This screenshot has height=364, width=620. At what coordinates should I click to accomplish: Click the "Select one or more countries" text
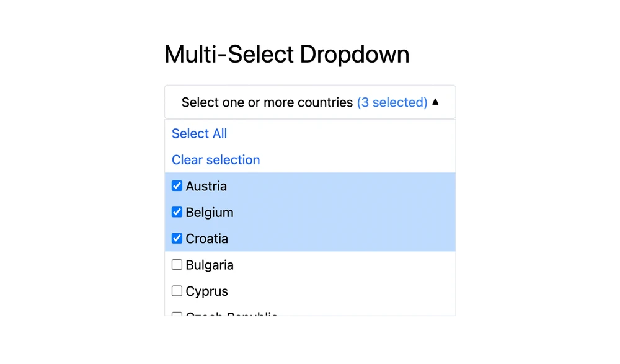point(267,102)
